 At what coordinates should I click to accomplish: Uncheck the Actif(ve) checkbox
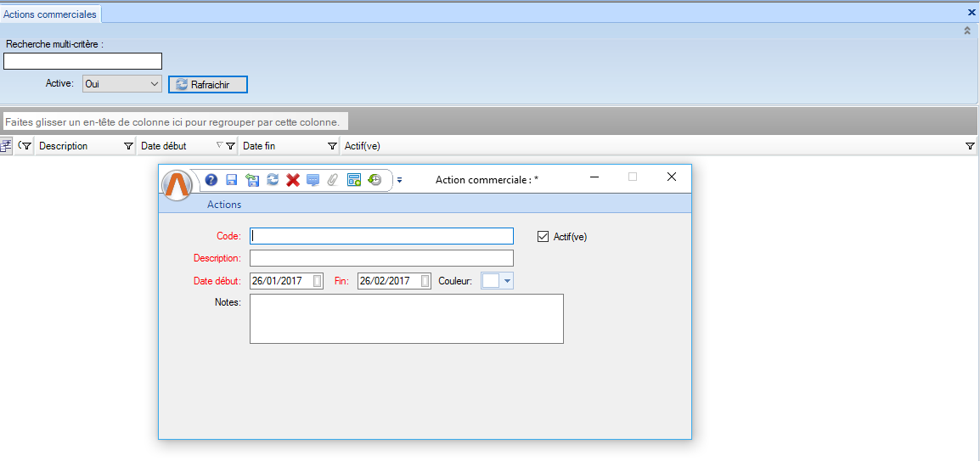[x=544, y=237]
